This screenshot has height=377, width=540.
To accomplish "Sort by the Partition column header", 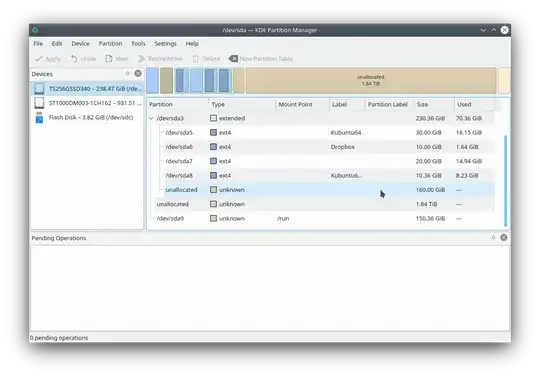I will pos(178,104).
